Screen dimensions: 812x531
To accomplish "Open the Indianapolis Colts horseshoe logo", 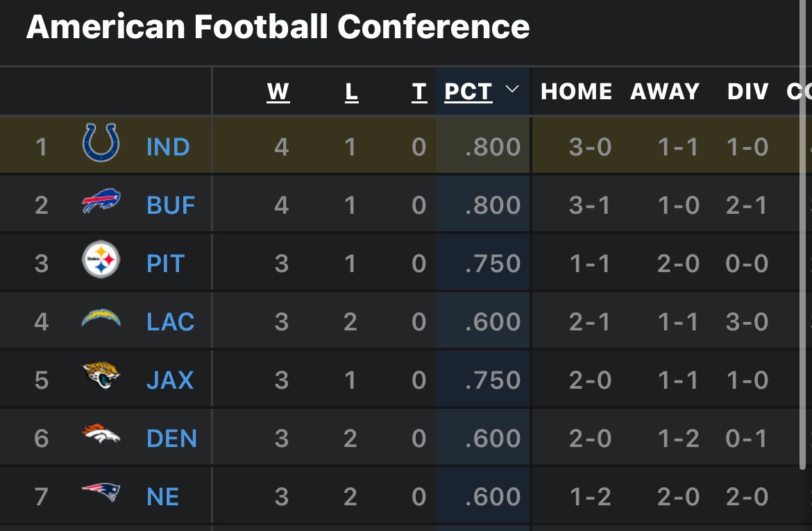I will point(101,142).
